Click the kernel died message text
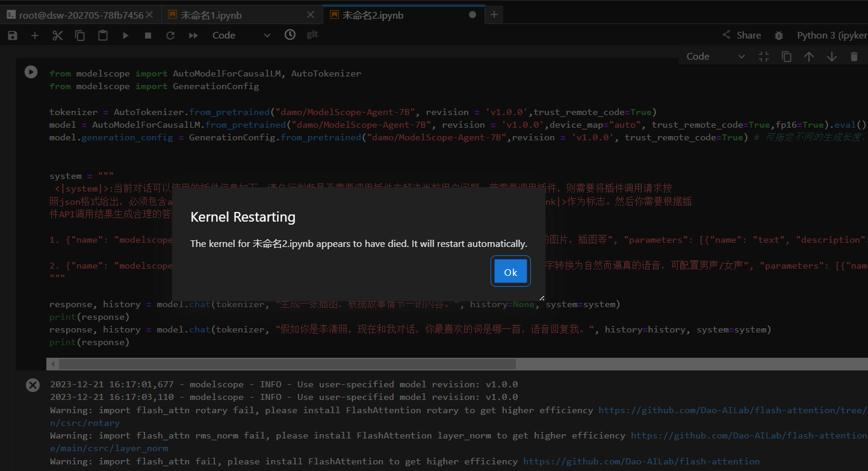868x471 pixels. coord(359,244)
